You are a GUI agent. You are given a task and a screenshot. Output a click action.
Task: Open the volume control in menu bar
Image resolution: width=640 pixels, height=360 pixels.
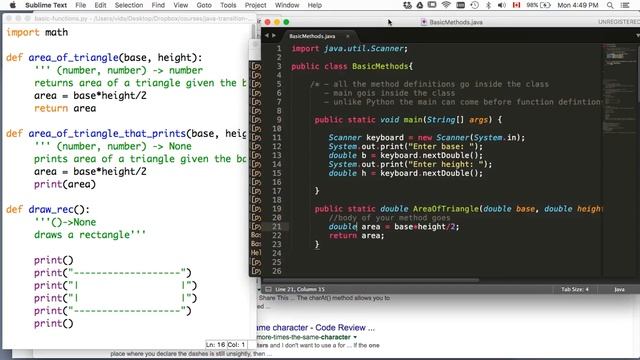pos(502,5)
